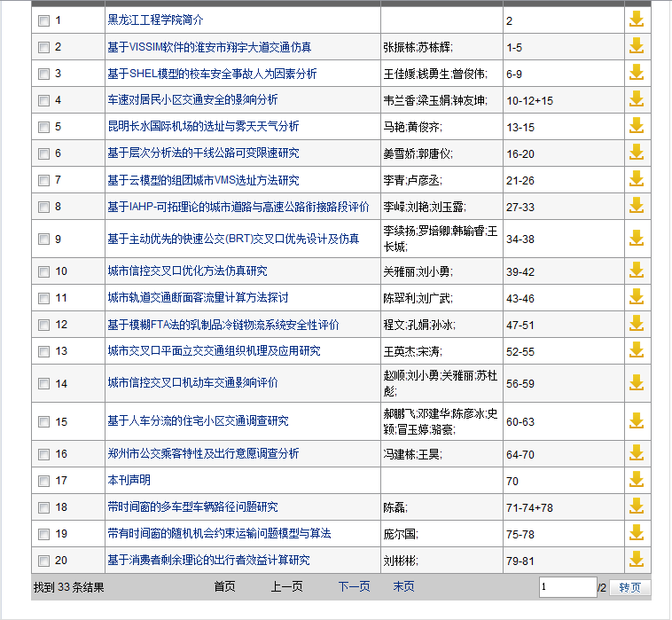
Task: Click the download icon for row 2
Action: [637, 46]
